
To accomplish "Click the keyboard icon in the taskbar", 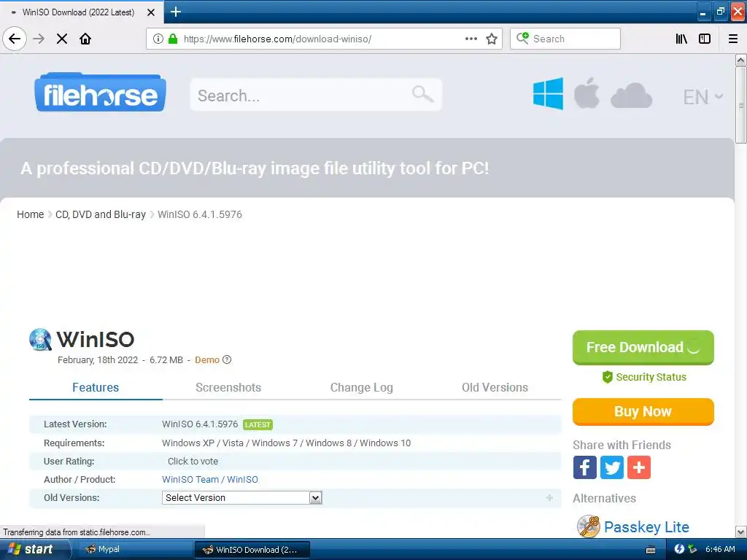I will 650,550.
